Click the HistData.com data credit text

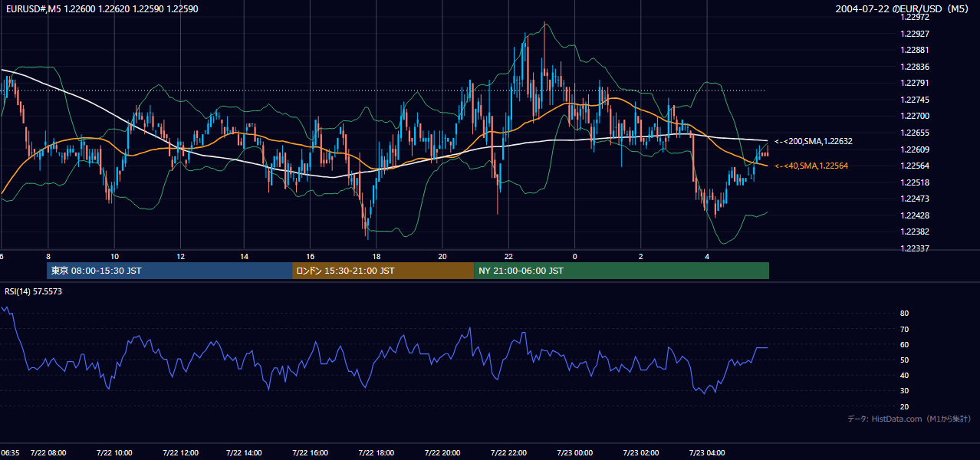pos(909,419)
